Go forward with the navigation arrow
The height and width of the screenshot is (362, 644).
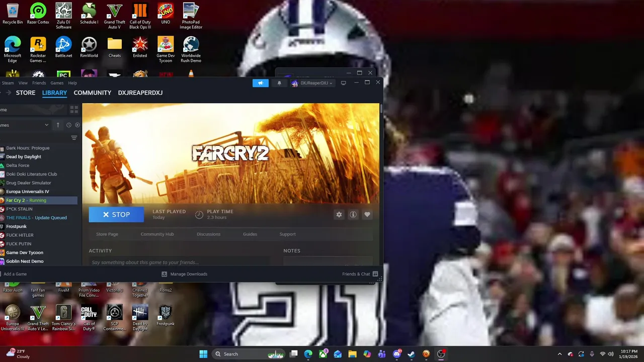8,93
